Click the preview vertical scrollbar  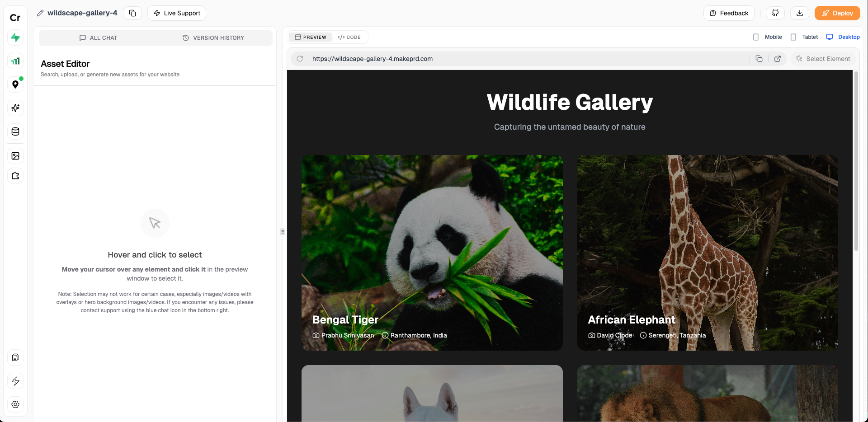tap(856, 161)
